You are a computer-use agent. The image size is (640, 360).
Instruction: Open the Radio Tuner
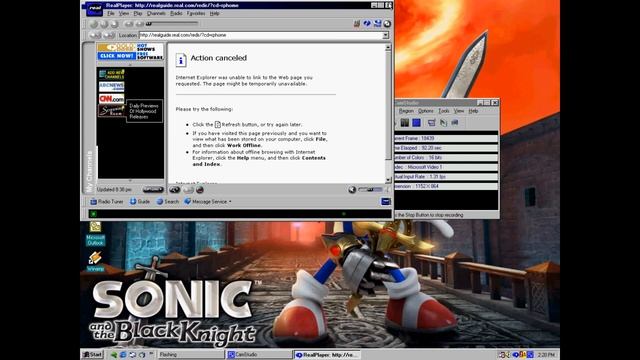click(x=107, y=202)
